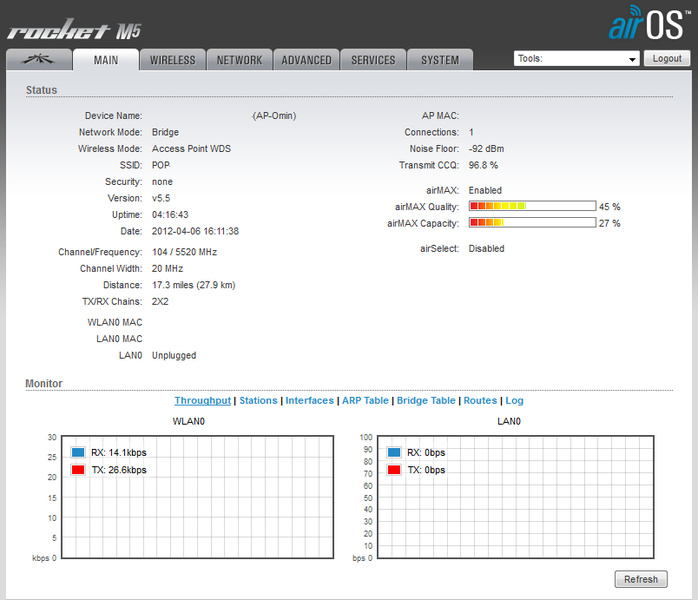Click the '2X2' chains value
Viewport: 698px width, 600px height.
(160, 301)
